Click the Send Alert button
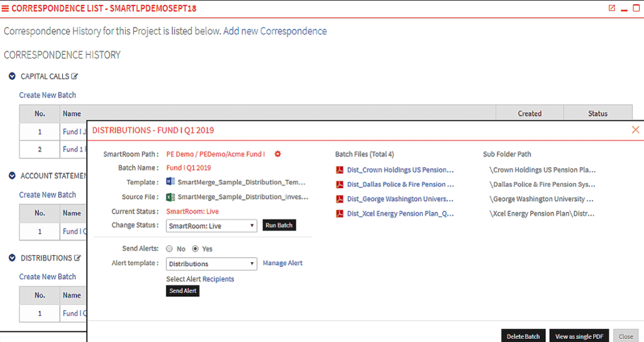 (183, 290)
